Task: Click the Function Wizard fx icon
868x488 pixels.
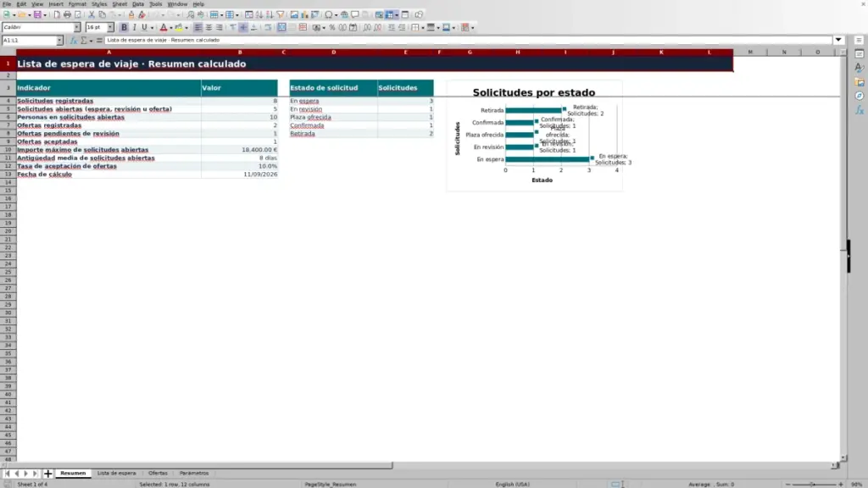Action: point(73,41)
